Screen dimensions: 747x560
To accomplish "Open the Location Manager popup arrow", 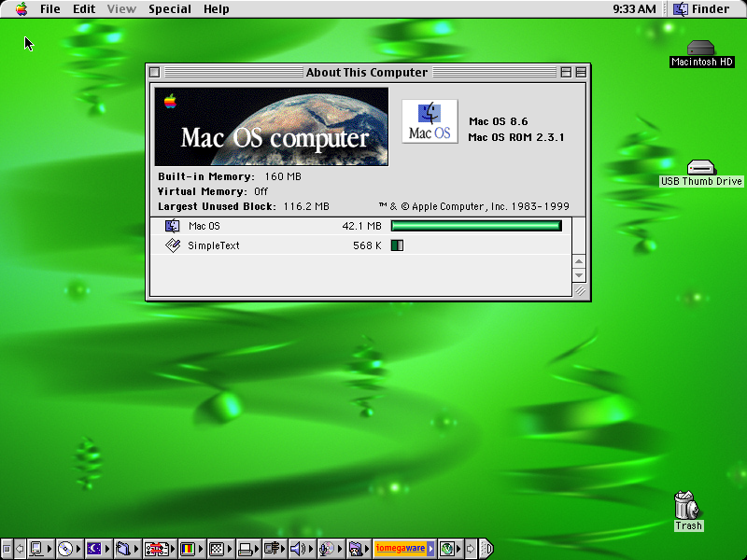I will (x=173, y=549).
